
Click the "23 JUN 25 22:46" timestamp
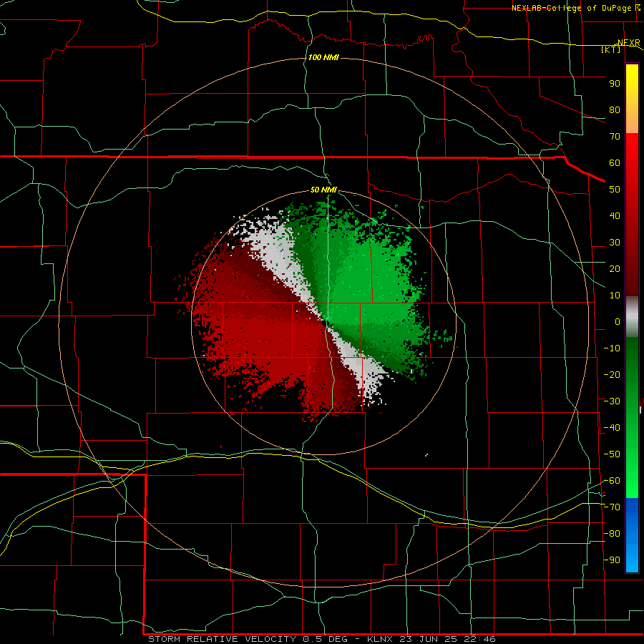pos(448,639)
